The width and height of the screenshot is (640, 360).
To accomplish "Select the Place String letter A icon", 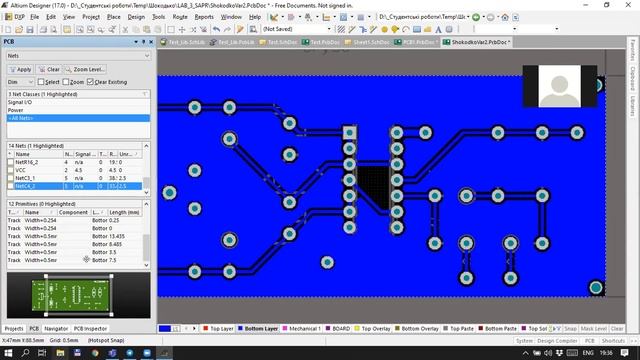I will [438, 29].
